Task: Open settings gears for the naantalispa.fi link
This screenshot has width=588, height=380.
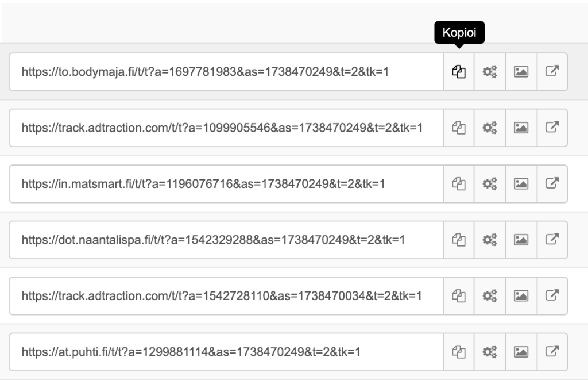Action: 489,240
